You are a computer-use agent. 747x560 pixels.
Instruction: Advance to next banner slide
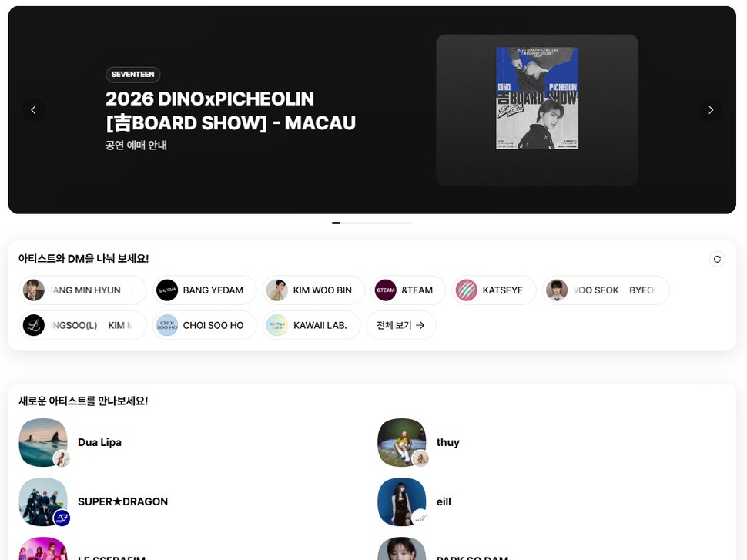710,110
